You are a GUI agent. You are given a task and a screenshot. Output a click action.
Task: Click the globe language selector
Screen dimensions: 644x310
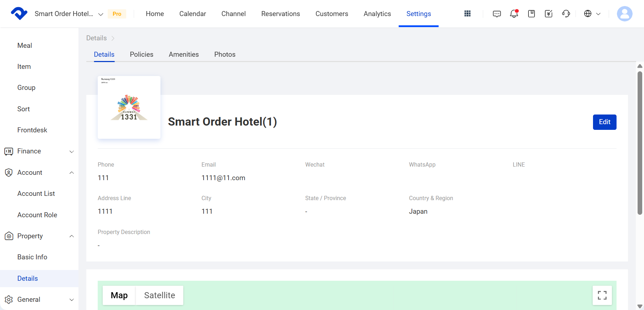[x=592, y=14]
